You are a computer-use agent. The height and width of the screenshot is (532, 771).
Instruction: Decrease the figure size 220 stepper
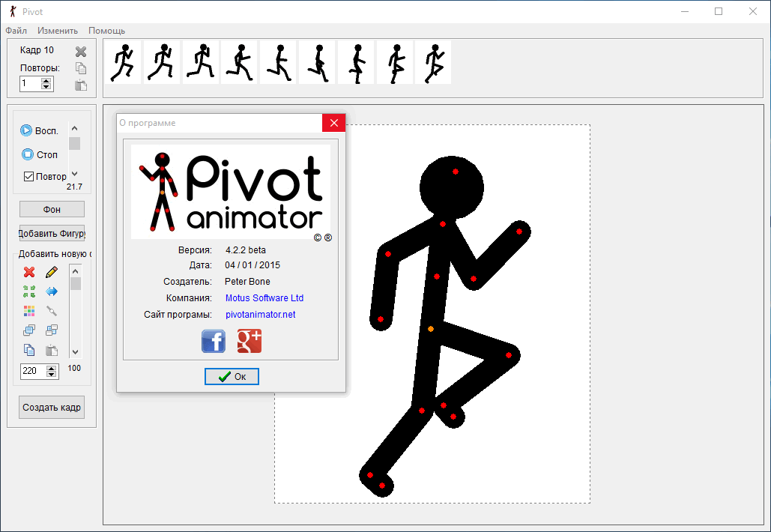[52, 374]
